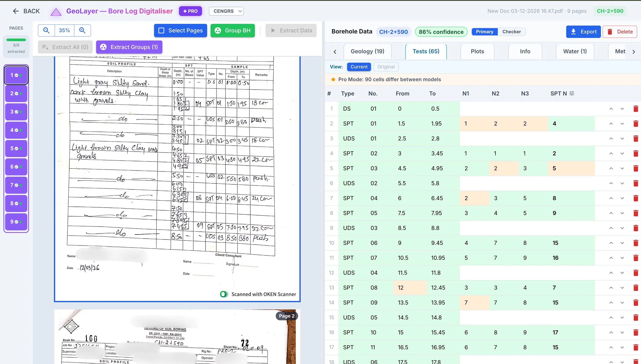641x364 pixels.
Task: Open the CENGRS dropdown
Action: click(x=226, y=11)
